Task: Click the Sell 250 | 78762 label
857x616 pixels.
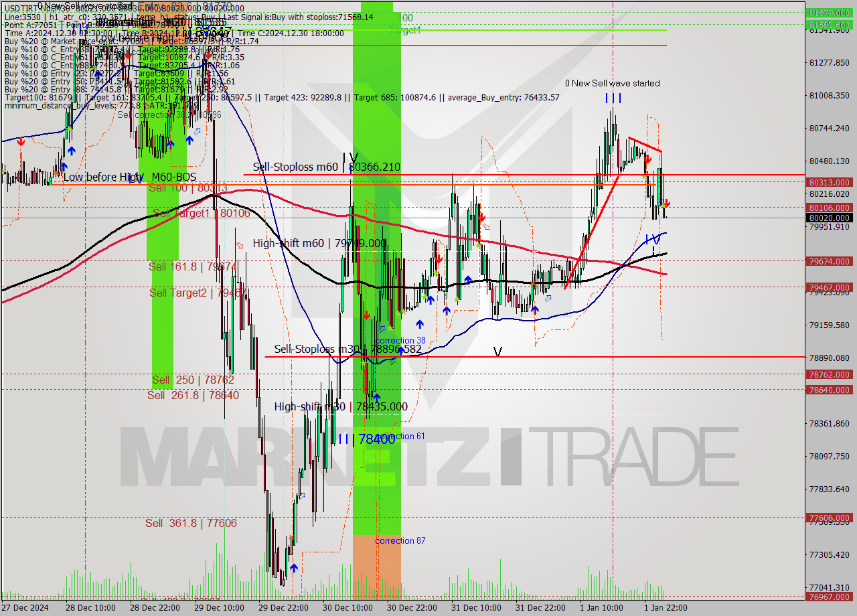Action: point(193,380)
